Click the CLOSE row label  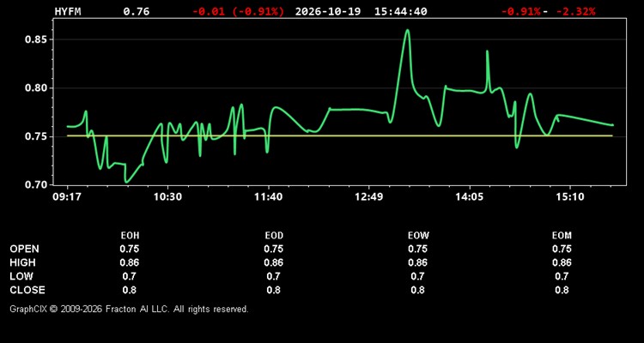[x=27, y=290]
